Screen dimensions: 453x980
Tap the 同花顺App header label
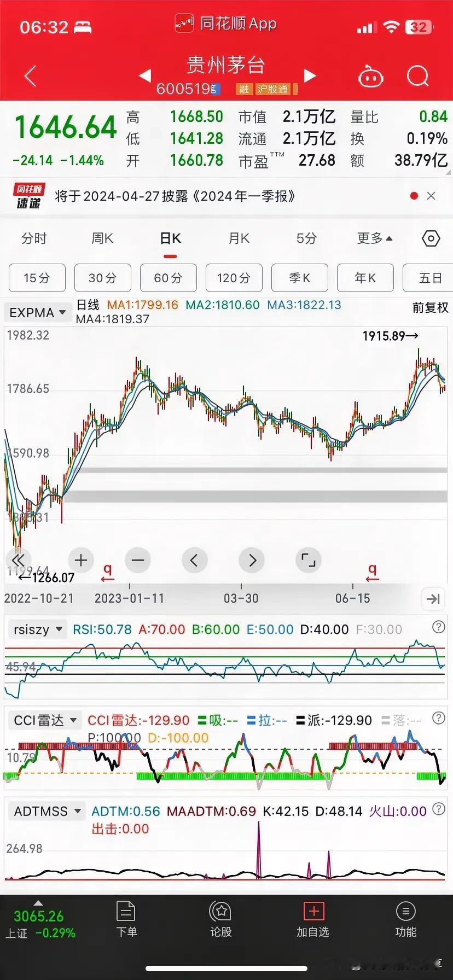tap(239, 24)
